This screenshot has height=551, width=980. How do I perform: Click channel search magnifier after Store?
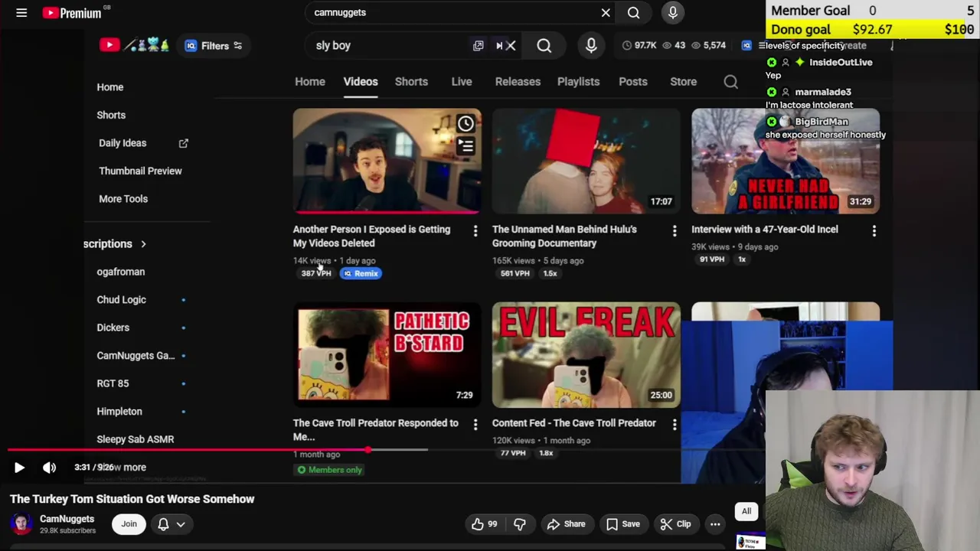pos(731,82)
